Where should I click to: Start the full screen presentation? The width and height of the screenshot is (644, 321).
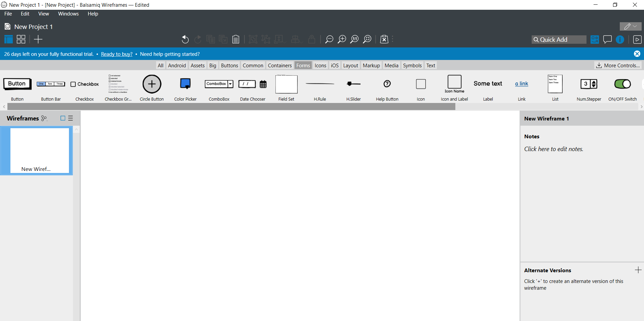tap(638, 39)
